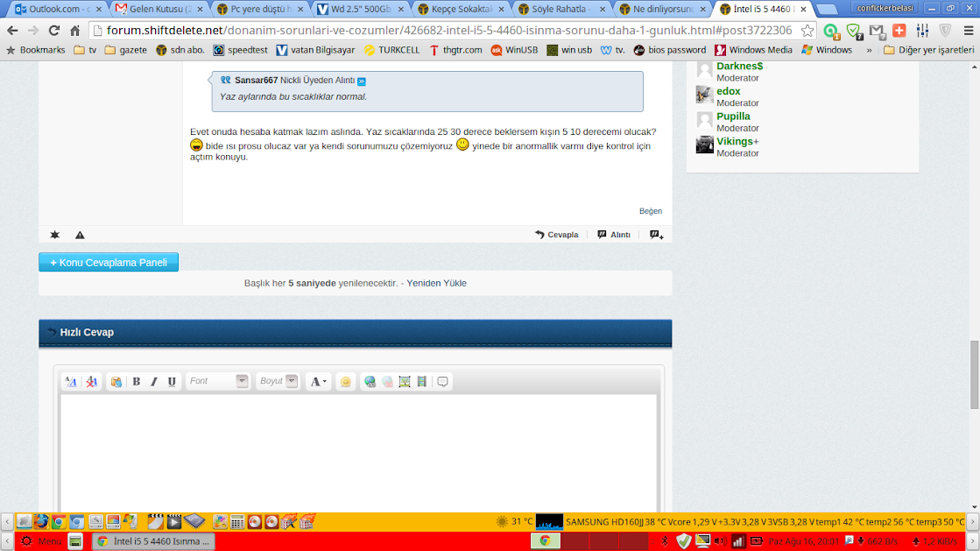
Task: Toggle editor source mode (A/A icon)
Action: coord(71,382)
